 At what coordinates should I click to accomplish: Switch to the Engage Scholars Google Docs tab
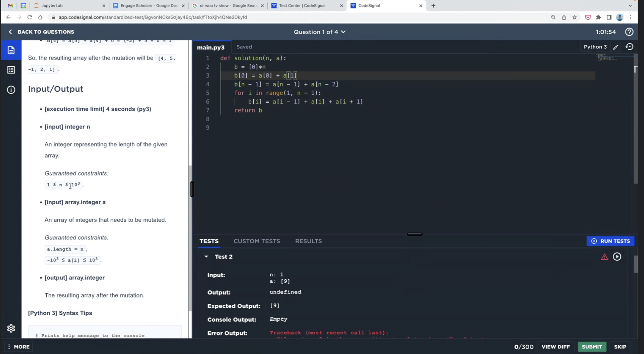pos(149,5)
